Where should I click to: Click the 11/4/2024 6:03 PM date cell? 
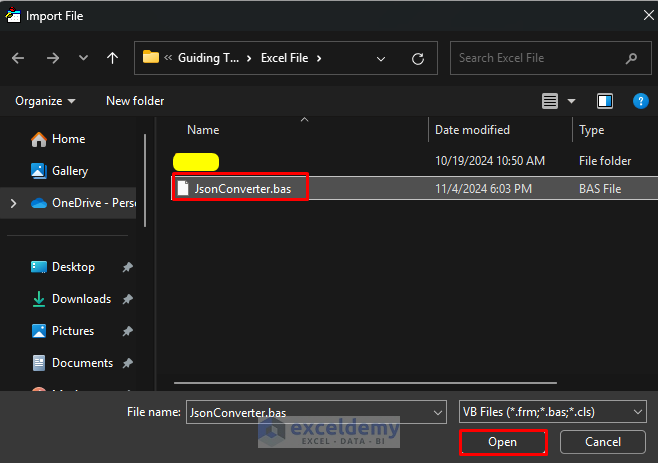[483, 189]
